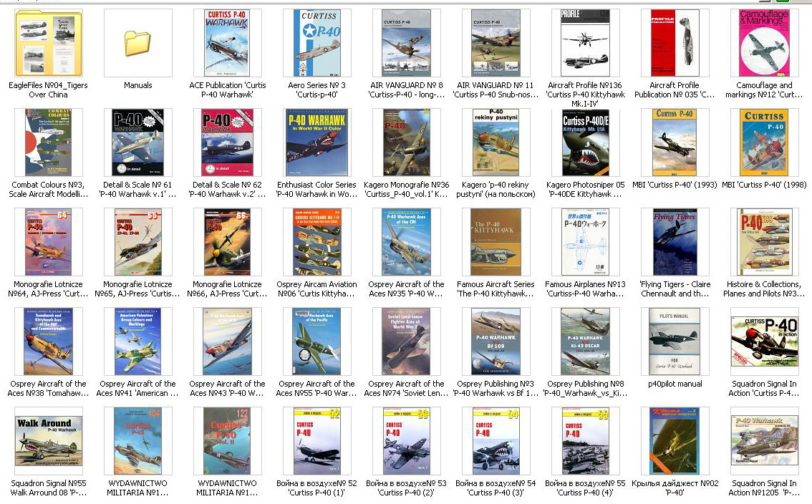Select Flying Tigers - Claire Chennault book
Image resolution: width=812 pixels, height=504 pixels.
675,242
